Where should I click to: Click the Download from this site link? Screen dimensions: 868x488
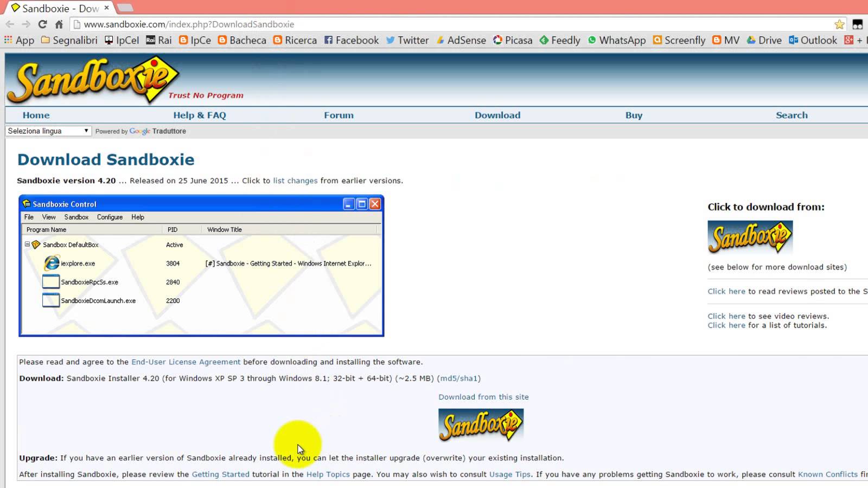483,397
